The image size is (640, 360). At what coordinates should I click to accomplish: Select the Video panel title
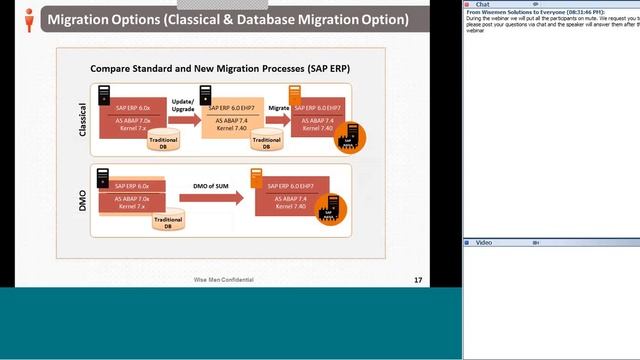click(484, 243)
